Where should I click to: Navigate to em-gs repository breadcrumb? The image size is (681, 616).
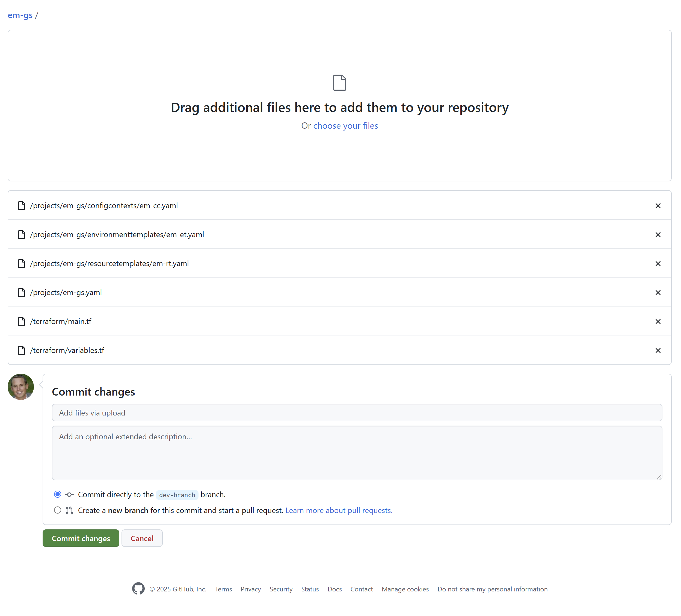20,15
